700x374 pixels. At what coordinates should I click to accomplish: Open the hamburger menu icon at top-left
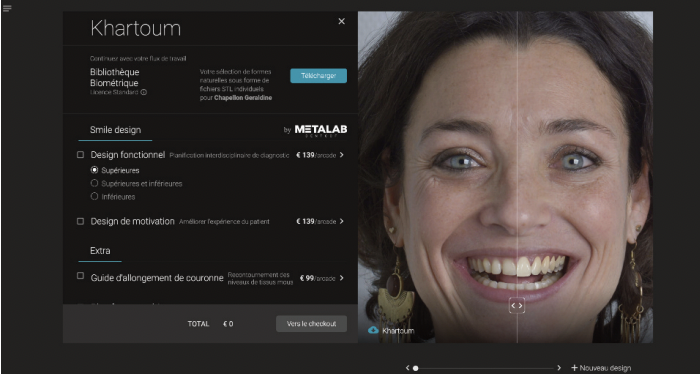click(x=7, y=8)
